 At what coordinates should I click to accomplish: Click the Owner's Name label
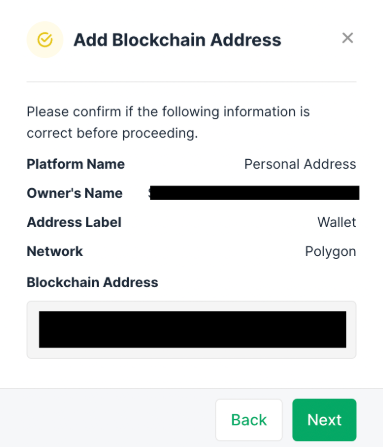(75, 193)
